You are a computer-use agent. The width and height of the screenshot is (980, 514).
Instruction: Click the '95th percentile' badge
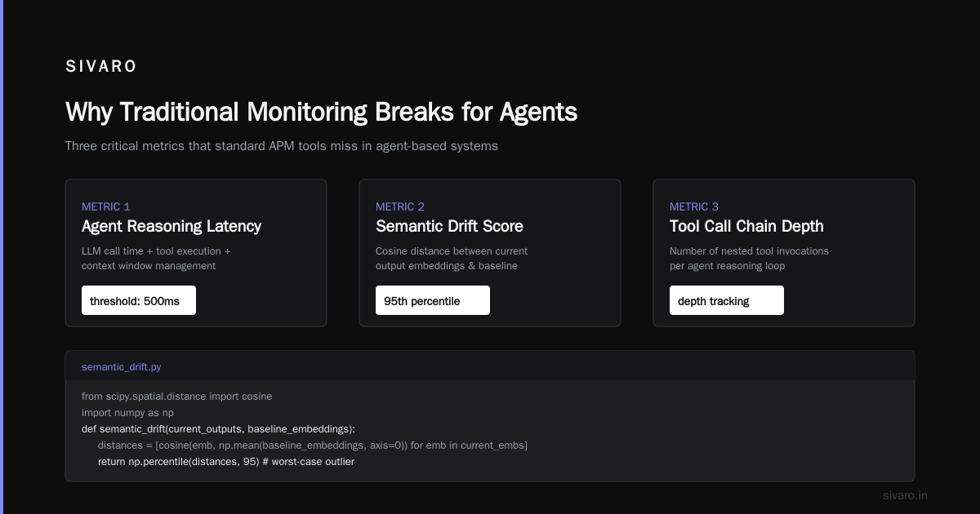[x=433, y=300]
